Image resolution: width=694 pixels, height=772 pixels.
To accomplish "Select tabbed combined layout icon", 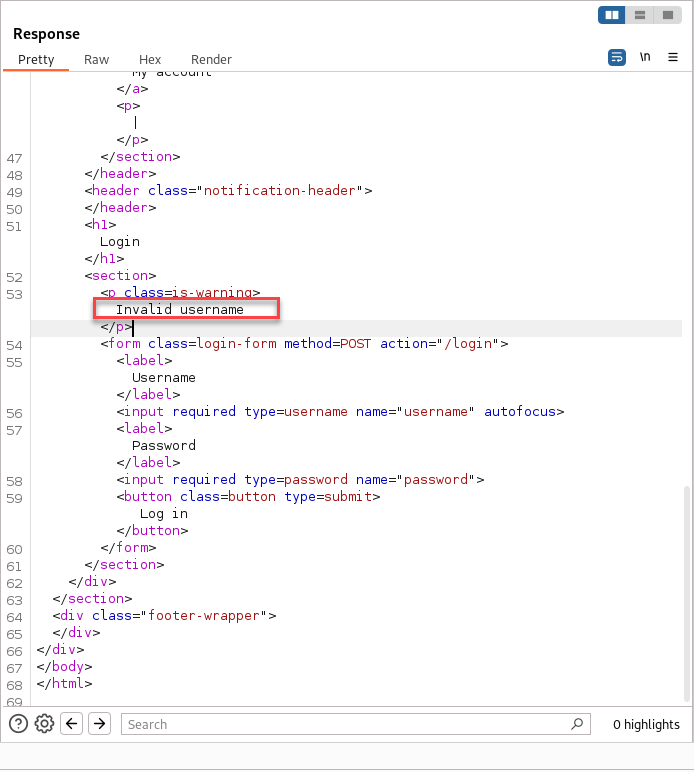I will (667, 15).
